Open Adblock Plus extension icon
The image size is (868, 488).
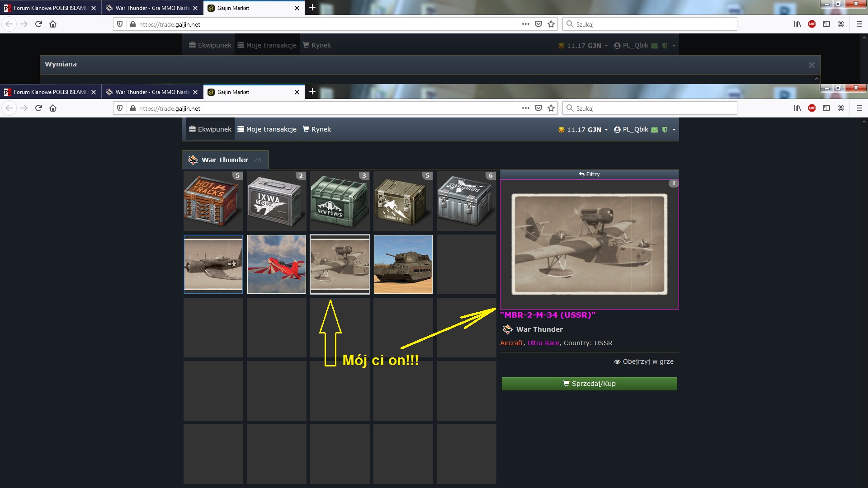point(811,108)
